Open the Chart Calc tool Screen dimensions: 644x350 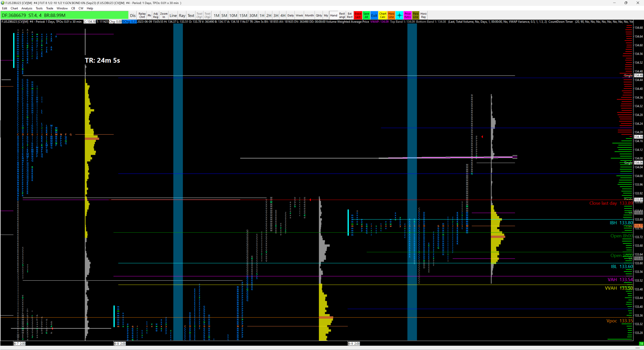(x=383, y=15)
